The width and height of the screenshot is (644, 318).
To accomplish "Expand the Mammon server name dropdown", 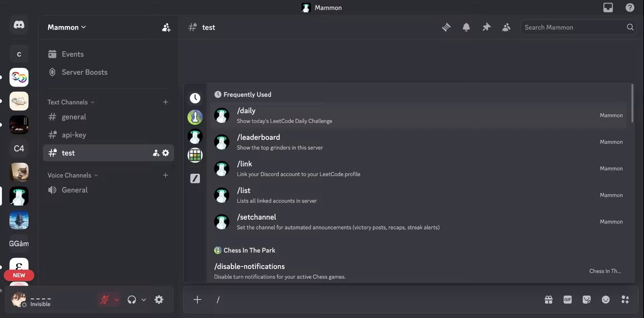I will 67,27.
